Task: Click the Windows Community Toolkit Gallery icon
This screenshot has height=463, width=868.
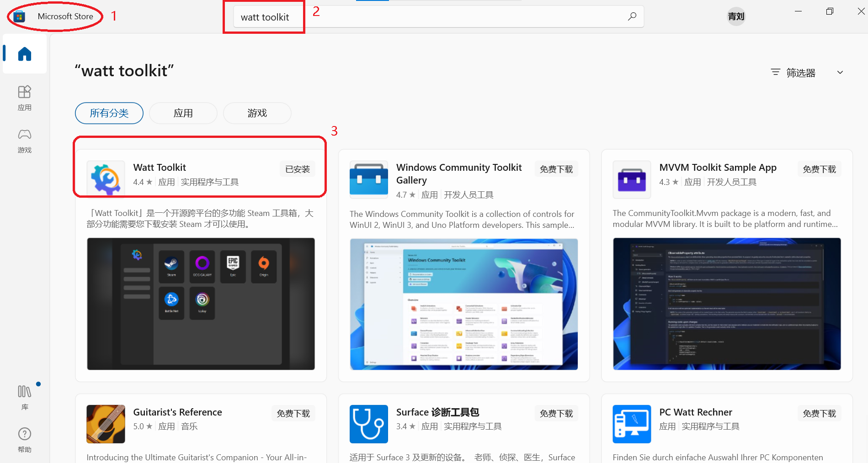Action: (369, 179)
